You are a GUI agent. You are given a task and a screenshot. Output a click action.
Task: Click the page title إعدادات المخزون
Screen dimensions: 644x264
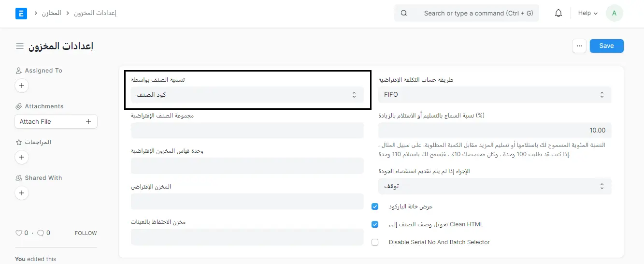pyautogui.click(x=61, y=46)
